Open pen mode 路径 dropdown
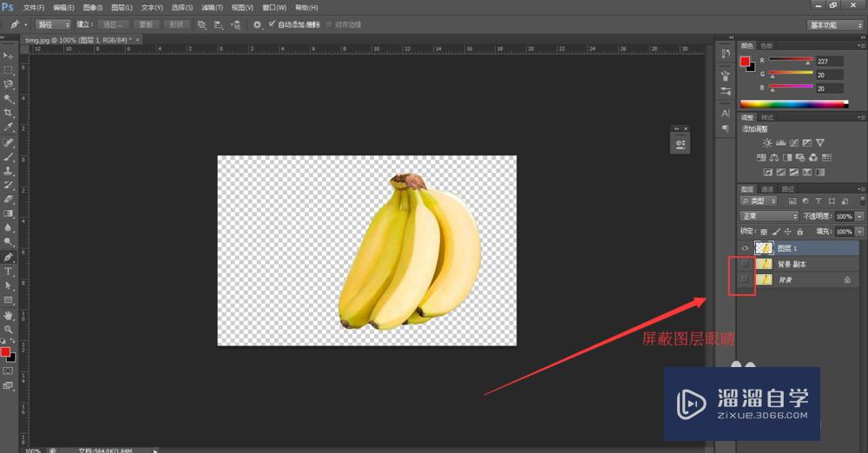The image size is (868, 453). point(54,25)
